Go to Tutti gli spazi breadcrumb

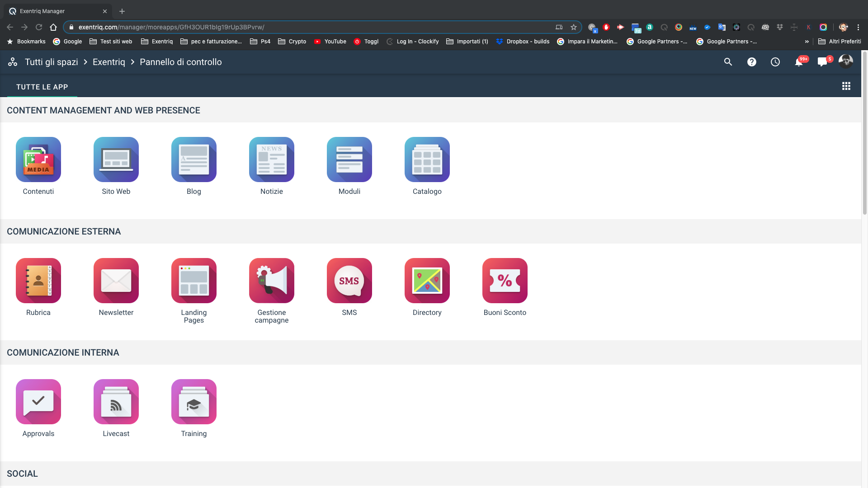[52, 62]
